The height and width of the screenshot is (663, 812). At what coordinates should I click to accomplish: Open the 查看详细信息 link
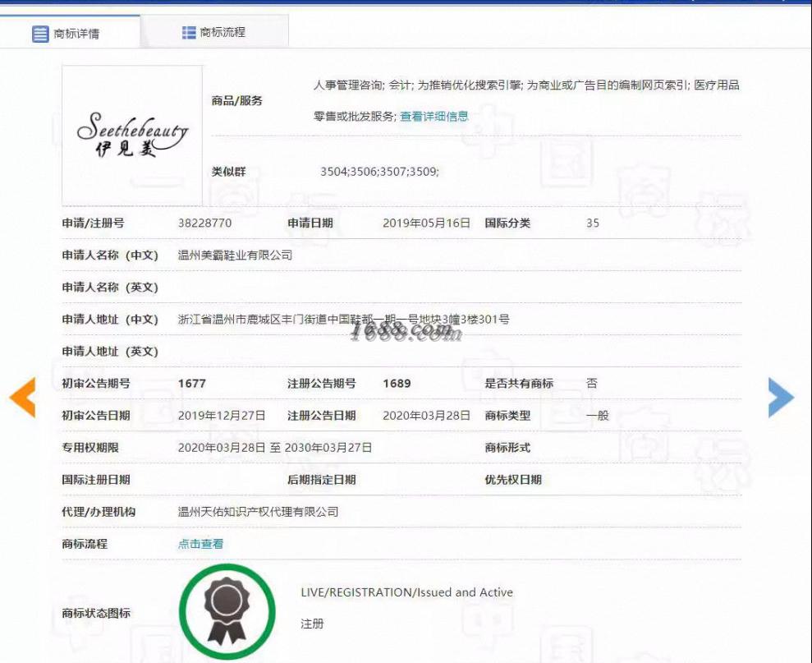point(434,116)
